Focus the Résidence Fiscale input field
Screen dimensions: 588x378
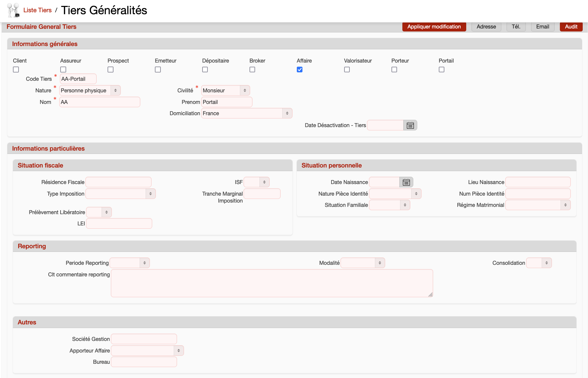tap(118, 182)
